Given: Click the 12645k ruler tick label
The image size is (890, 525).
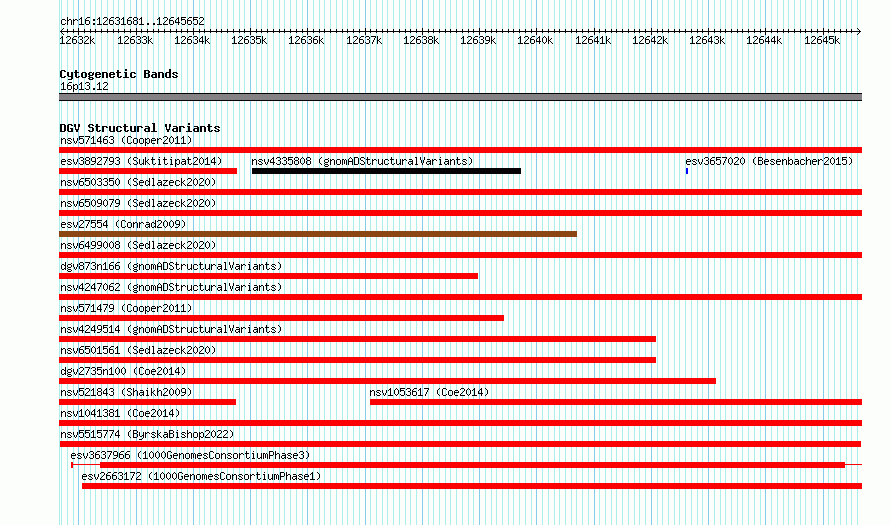Looking at the screenshot, I should (x=822, y=40).
